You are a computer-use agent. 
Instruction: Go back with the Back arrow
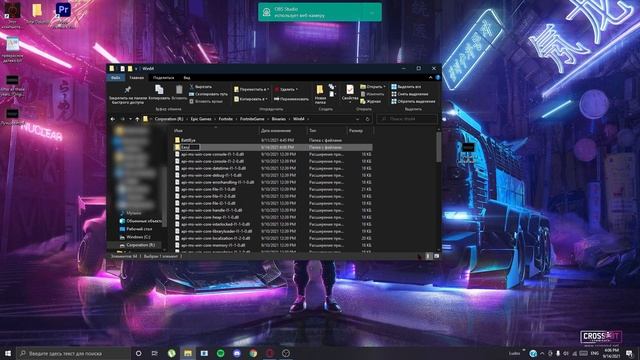[x=113, y=119]
